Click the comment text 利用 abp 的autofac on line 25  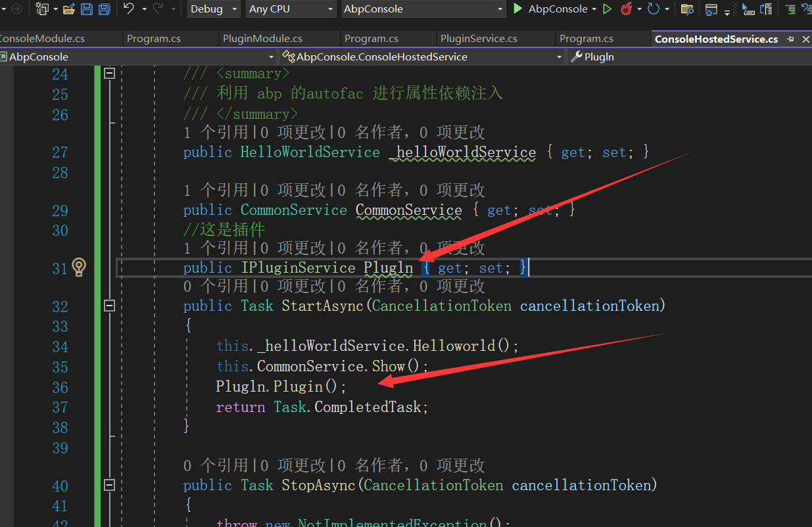click(290, 93)
